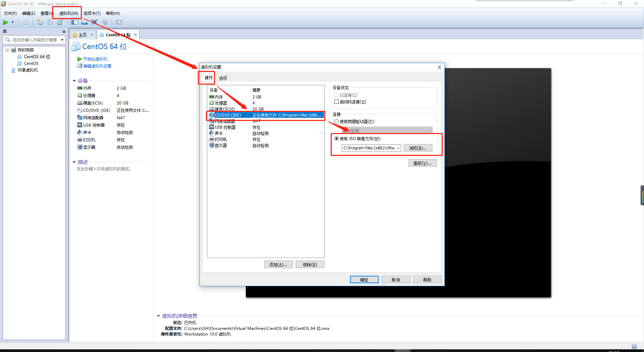644x352 pixels.
Task: Click the Unity mode icon in toolbar
Action: click(105, 23)
